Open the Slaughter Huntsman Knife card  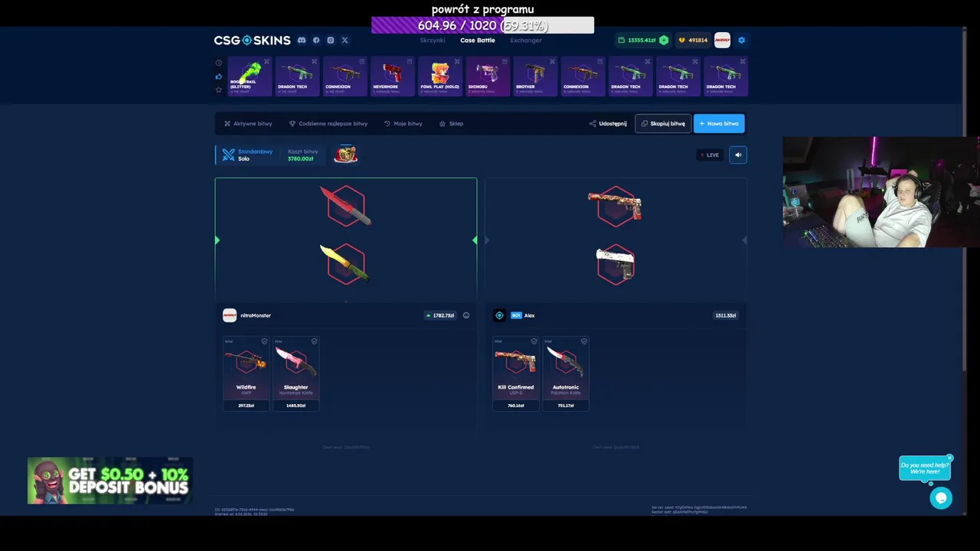point(296,373)
